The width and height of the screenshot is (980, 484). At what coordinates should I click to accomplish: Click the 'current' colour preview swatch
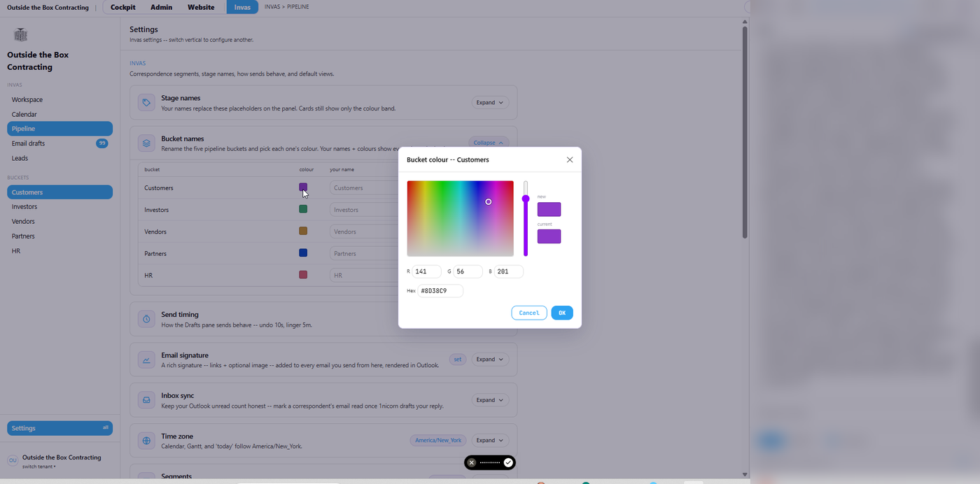tap(549, 236)
